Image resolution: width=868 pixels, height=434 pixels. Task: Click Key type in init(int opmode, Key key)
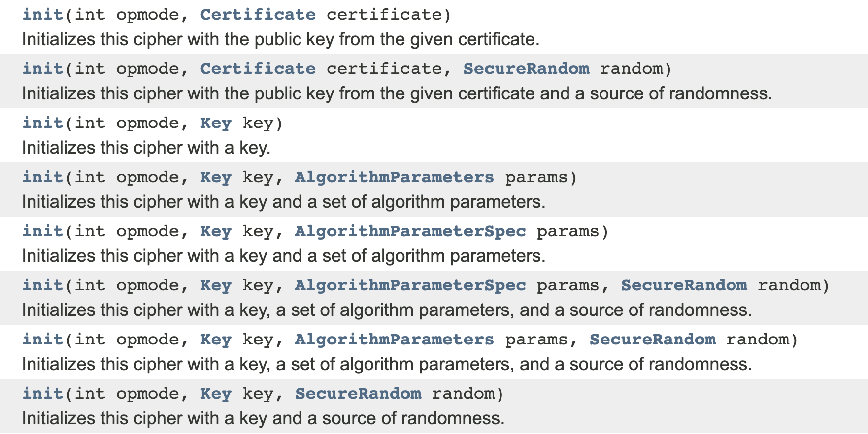click(216, 123)
